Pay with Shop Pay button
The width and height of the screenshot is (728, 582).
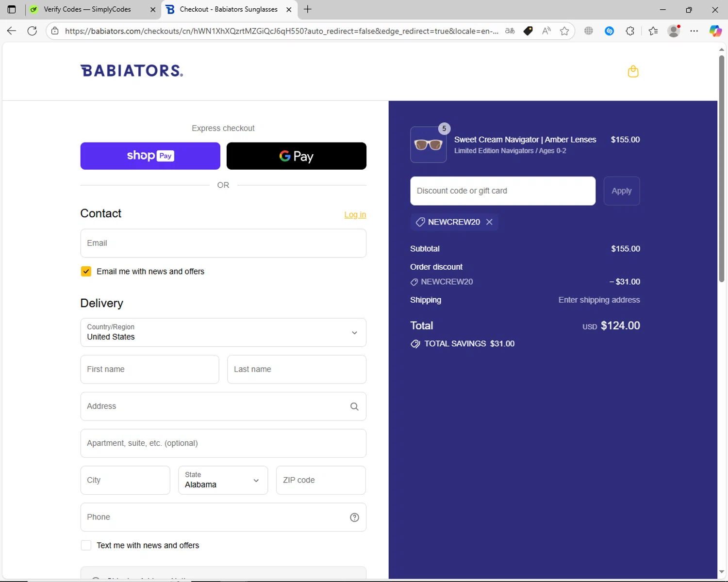(150, 156)
